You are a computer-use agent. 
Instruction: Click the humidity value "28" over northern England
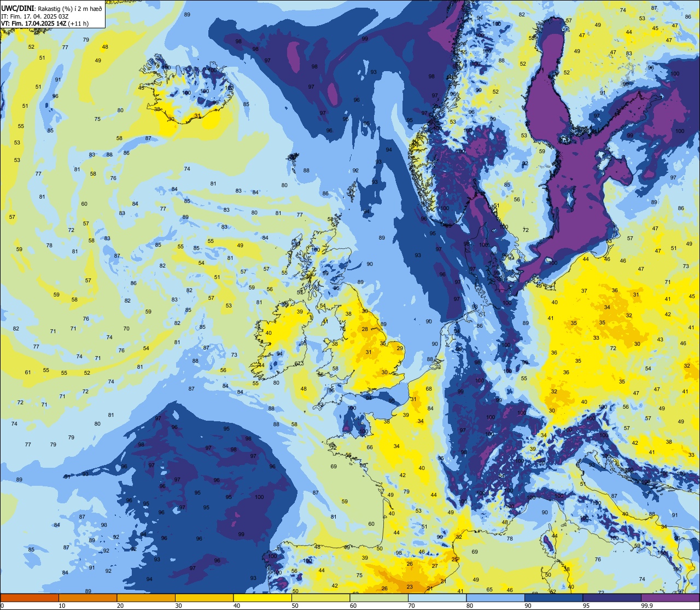tap(365, 329)
